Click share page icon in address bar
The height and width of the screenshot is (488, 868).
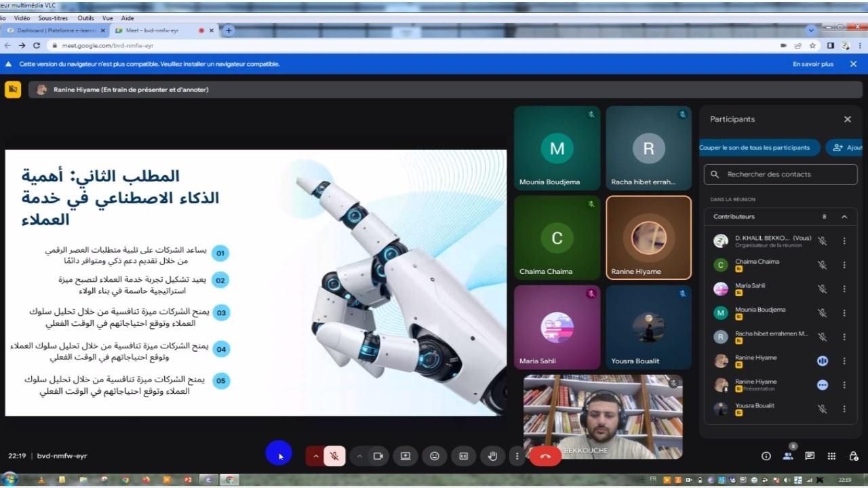click(x=798, y=45)
